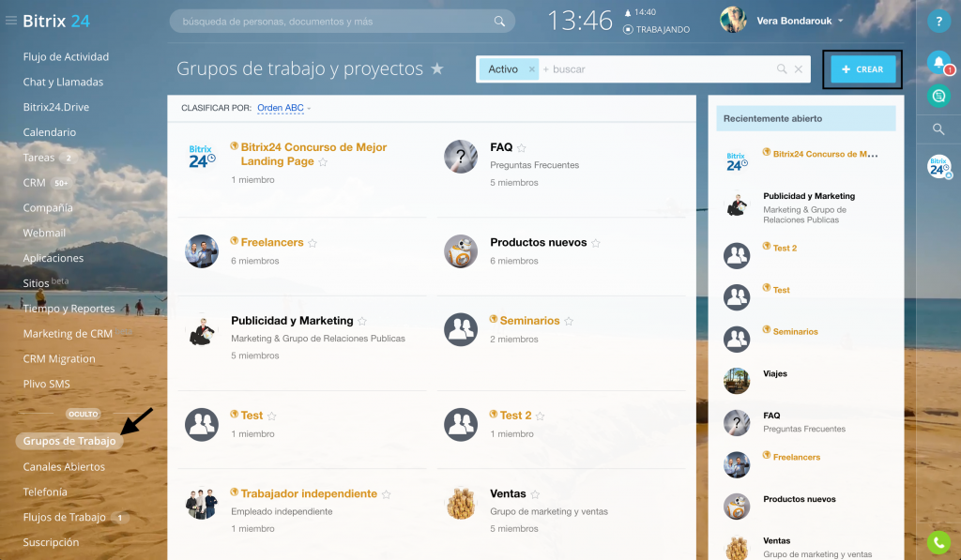Open Telefonía in the left menu
961x560 pixels.
pos(45,492)
